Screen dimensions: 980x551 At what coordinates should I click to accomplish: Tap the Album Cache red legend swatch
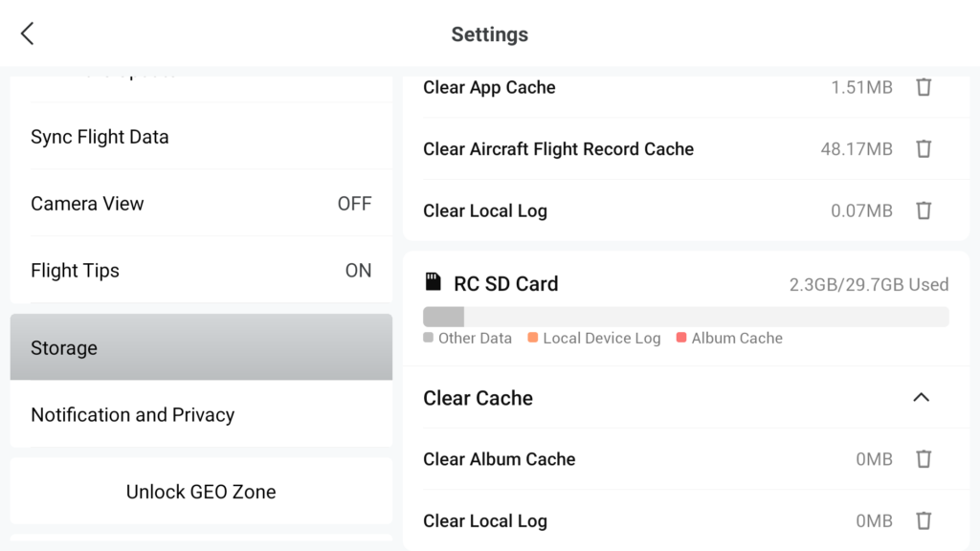click(681, 338)
